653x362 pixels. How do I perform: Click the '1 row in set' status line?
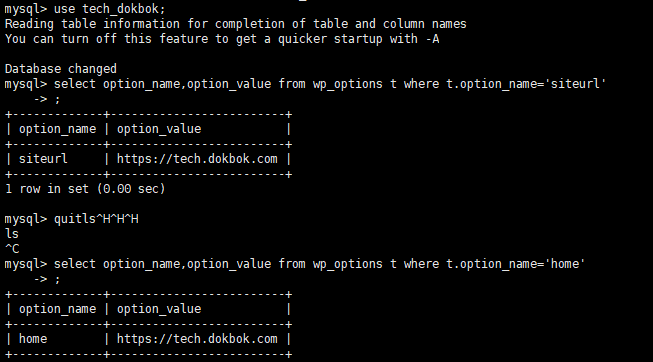[85, 189]
